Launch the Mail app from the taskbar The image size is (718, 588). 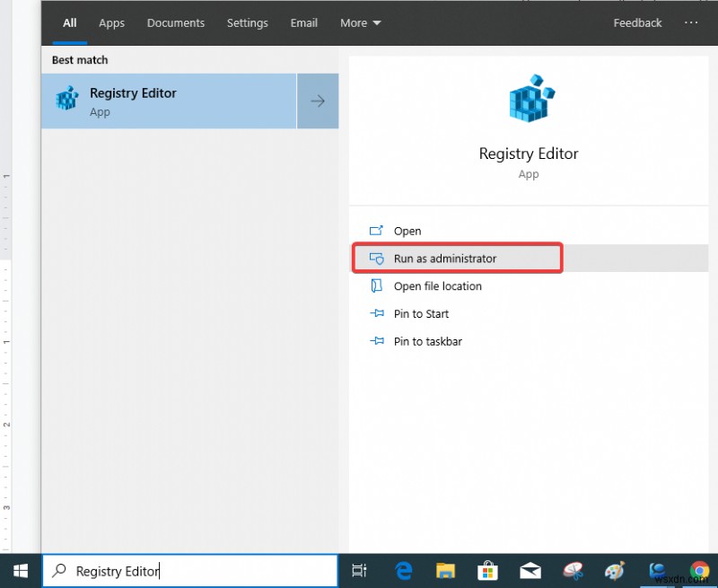click(530, 570)
